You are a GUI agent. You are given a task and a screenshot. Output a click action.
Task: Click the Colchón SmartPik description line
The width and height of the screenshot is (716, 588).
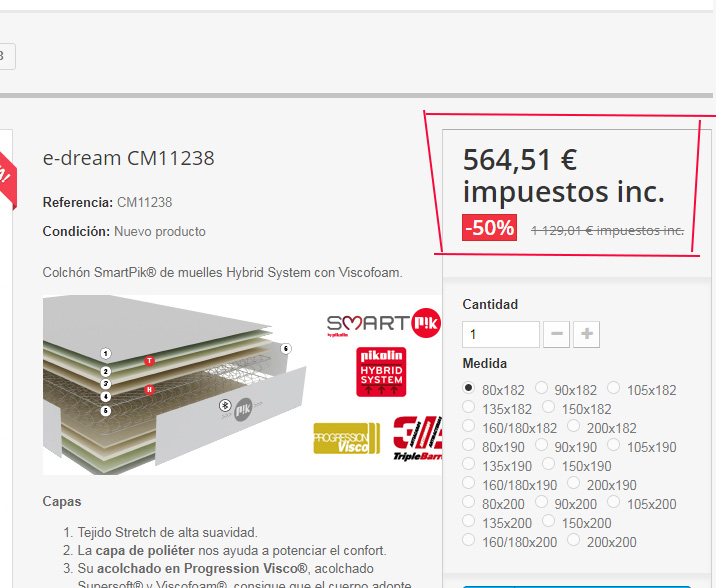coord(222,273)
